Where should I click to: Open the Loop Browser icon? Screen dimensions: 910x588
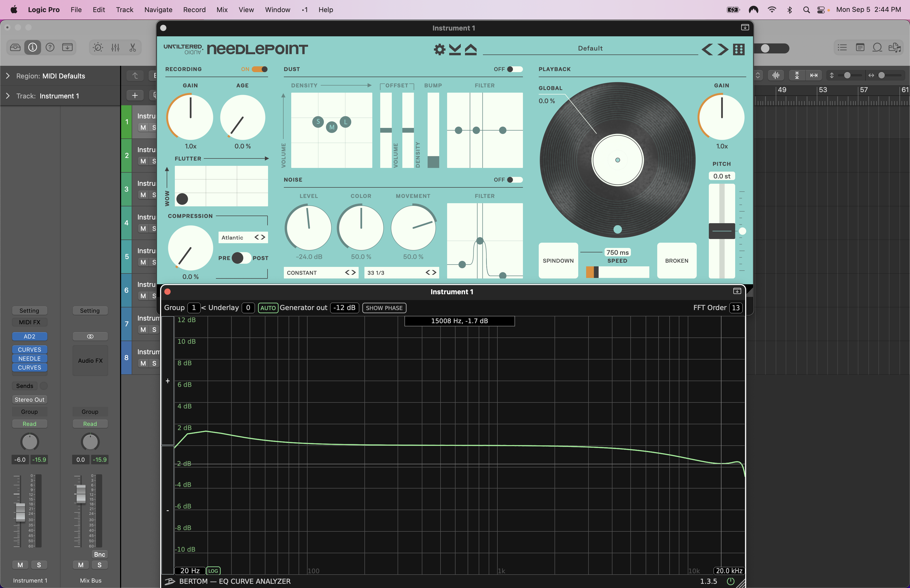[x=877, y=47]
